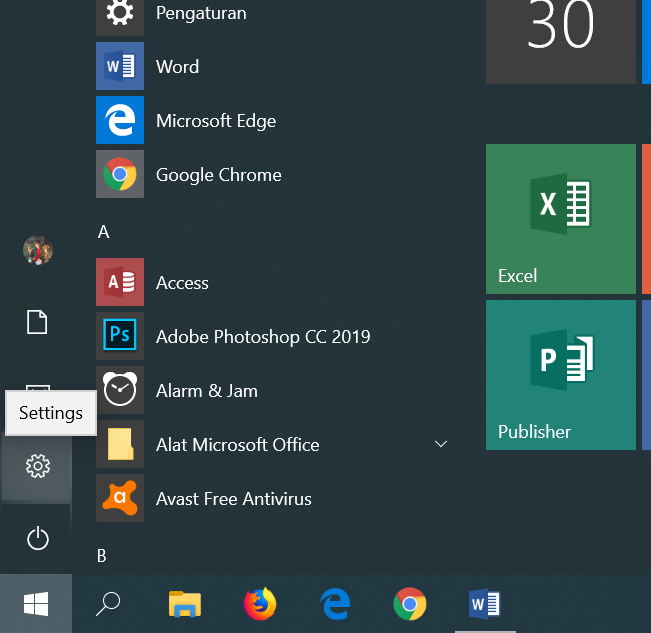Open Settings gear in Start sidebar
651x633 pixels.
point(37,466)
